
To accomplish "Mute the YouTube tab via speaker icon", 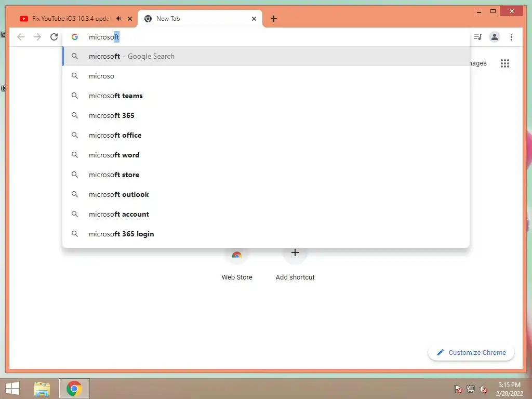I will (x=119, y=19).
